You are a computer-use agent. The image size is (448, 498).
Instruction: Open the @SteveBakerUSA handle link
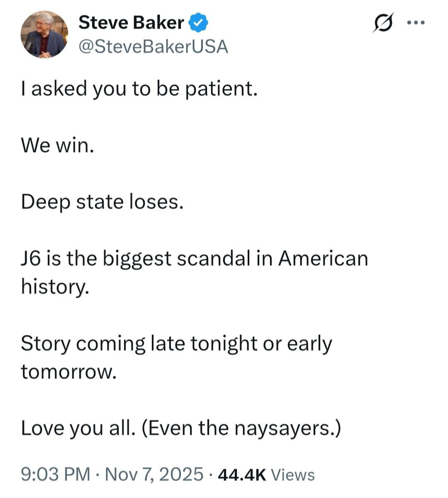[153, 47]
